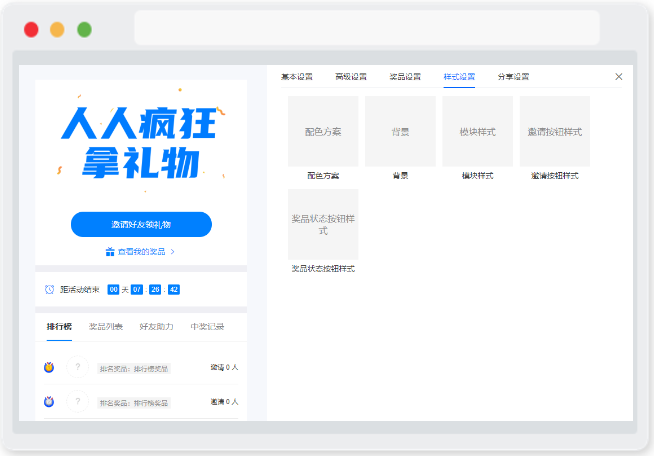Click the yellow window minimize dot
The height and width of the screenshot is (456, 654).
click(57, 30)
